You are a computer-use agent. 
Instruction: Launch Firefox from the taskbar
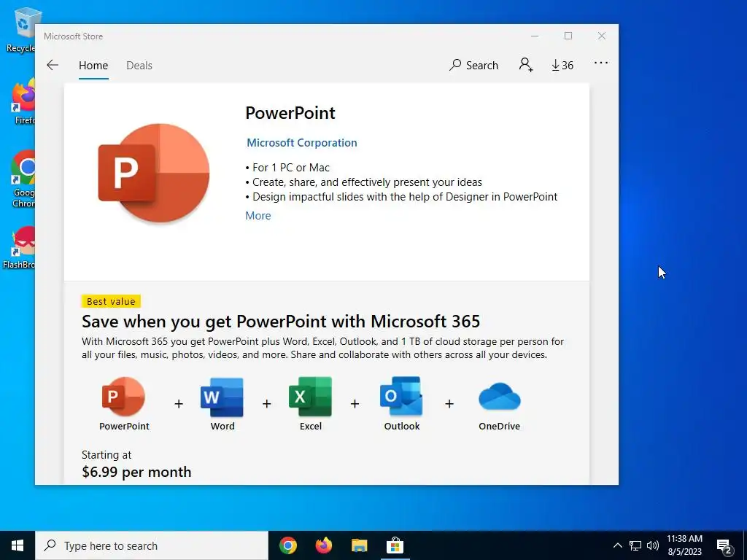coord(323,545)
